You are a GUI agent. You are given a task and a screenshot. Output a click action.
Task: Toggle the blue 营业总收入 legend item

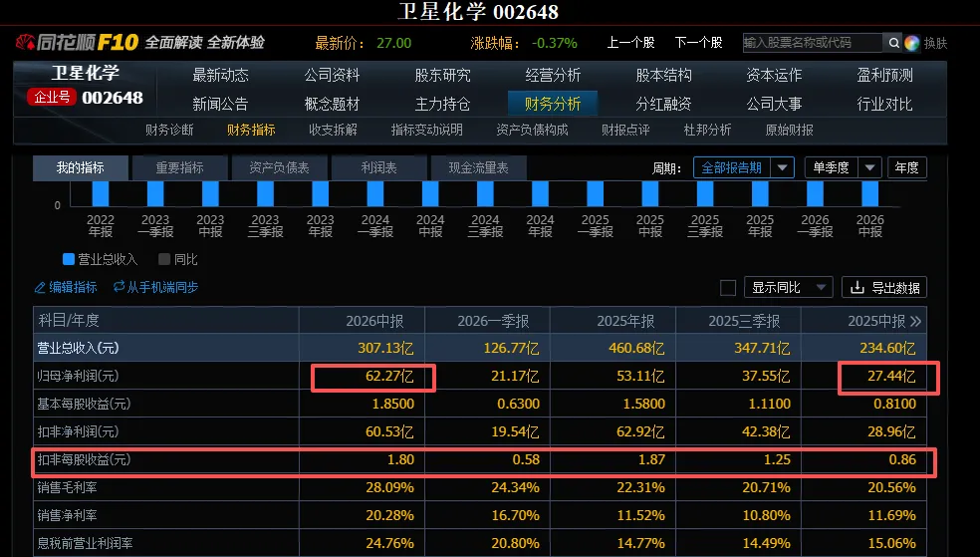[x=100, y=259]
